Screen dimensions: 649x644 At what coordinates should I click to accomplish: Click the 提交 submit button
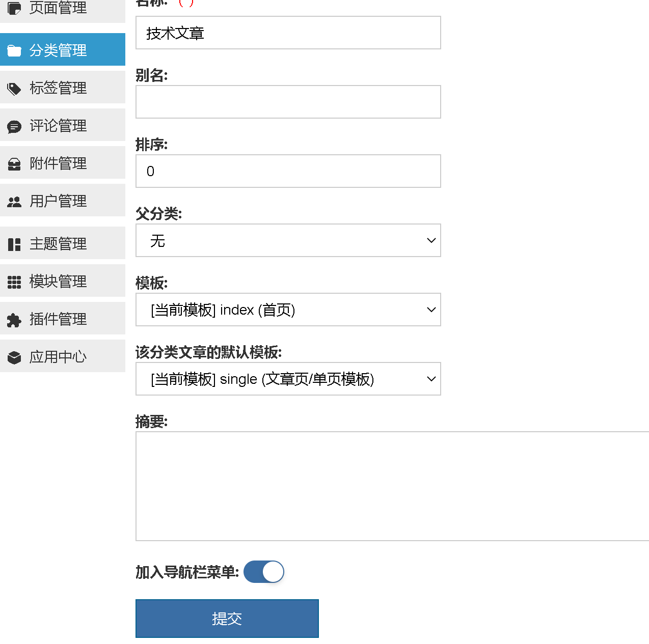[x=227, y=619]
